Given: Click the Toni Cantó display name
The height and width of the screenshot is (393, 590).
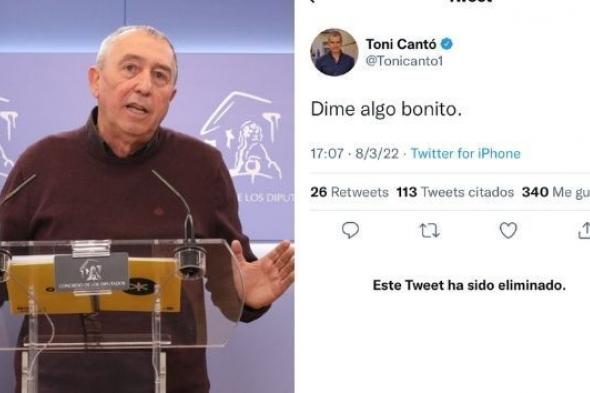Looking at the screenshot, I should tap(401, 44).
